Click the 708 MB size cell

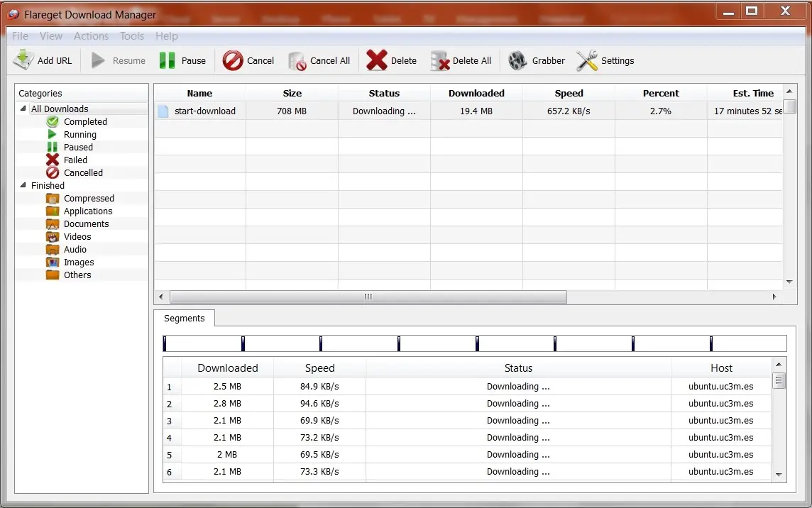(292, 111)
